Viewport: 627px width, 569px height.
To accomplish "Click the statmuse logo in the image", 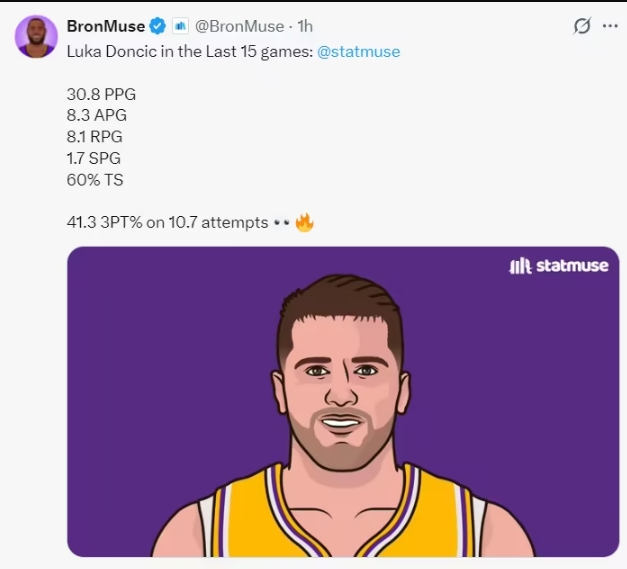I will click(557, 266).
